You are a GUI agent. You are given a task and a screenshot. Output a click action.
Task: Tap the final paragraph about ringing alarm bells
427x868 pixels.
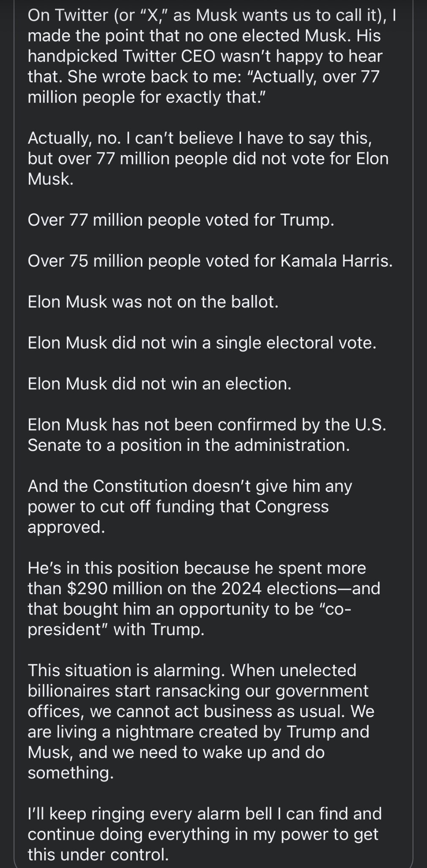click(205, 834)
